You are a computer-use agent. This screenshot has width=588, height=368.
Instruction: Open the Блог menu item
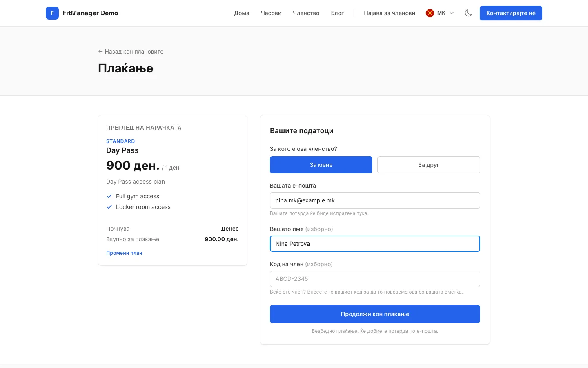[x=337, y=13]
